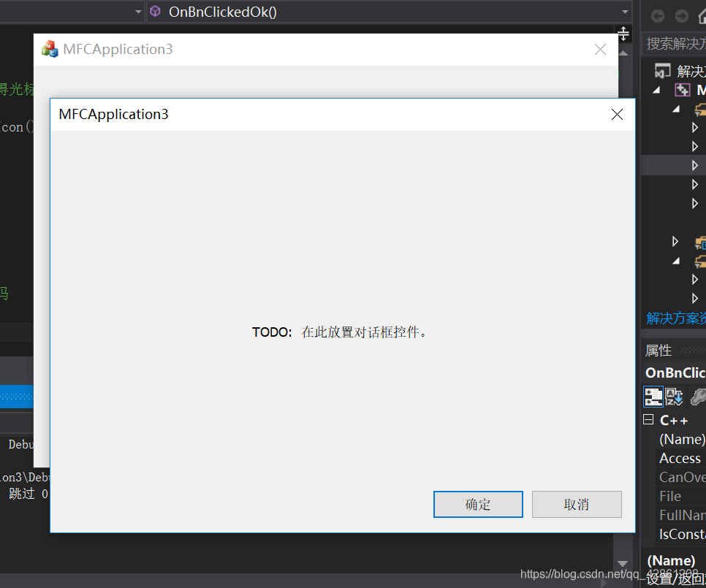
Task: Click the 取消 button in the dialog
Action: coord(577,504)
